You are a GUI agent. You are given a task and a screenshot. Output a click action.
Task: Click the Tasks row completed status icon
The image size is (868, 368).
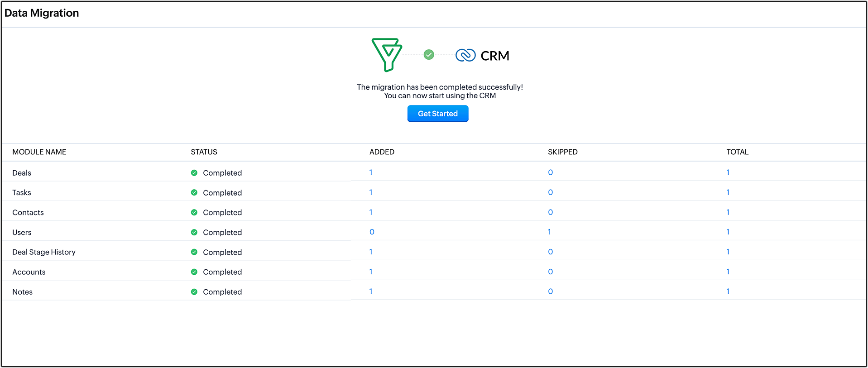coord(194,192)
